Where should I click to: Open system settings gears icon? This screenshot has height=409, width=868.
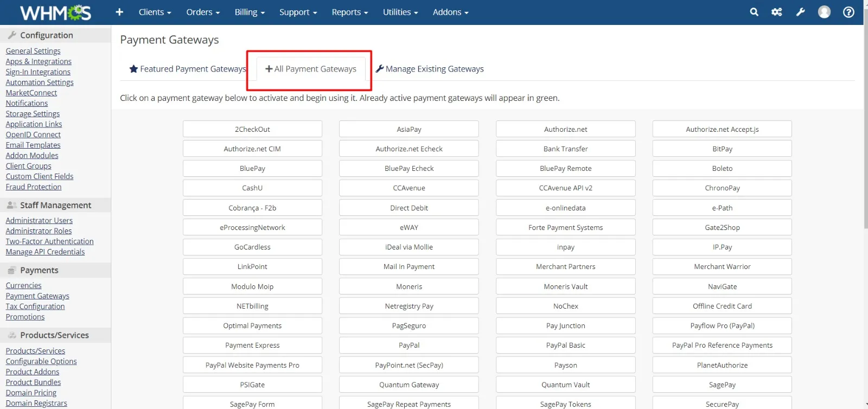coord(777,12)
